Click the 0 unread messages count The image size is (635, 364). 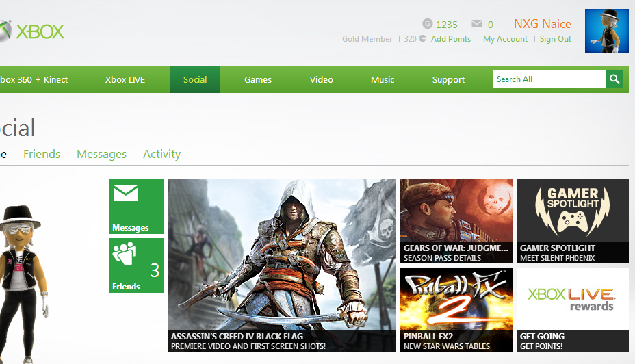click(491, 25)
